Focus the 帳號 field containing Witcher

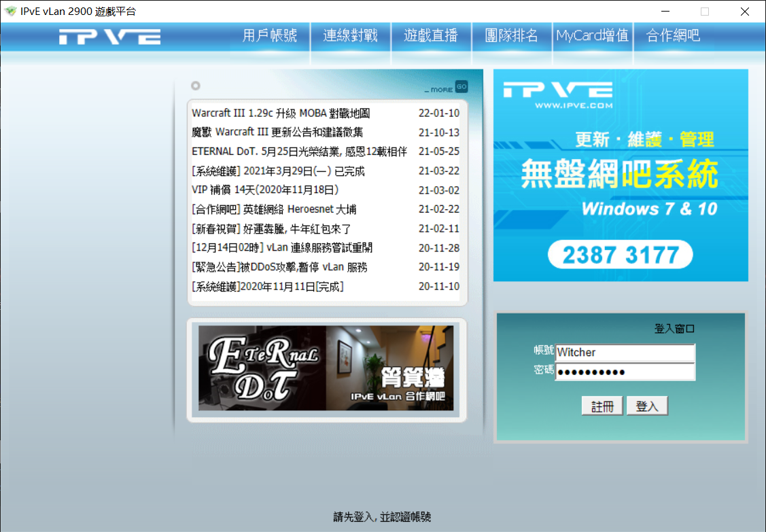click(x=625, y=353)
